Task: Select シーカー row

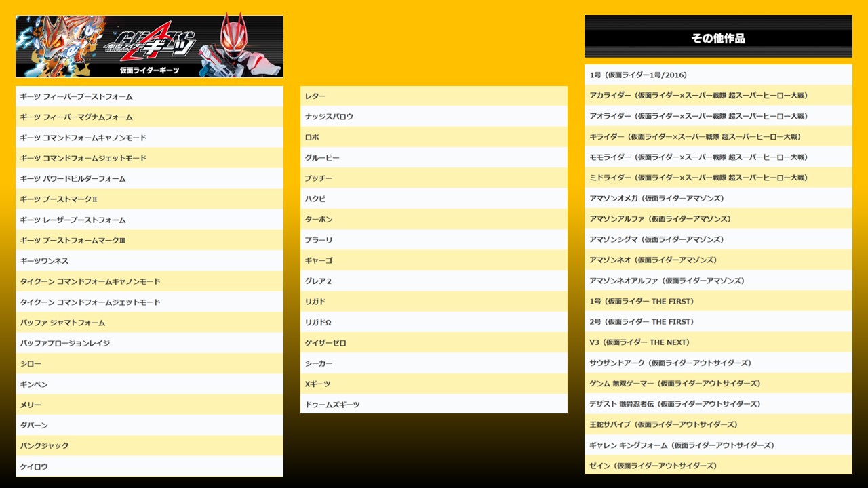Action: (x=434, y=363)
